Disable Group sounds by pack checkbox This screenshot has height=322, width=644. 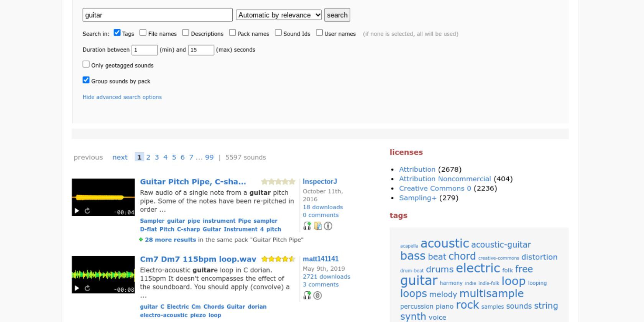click(86, 80)
